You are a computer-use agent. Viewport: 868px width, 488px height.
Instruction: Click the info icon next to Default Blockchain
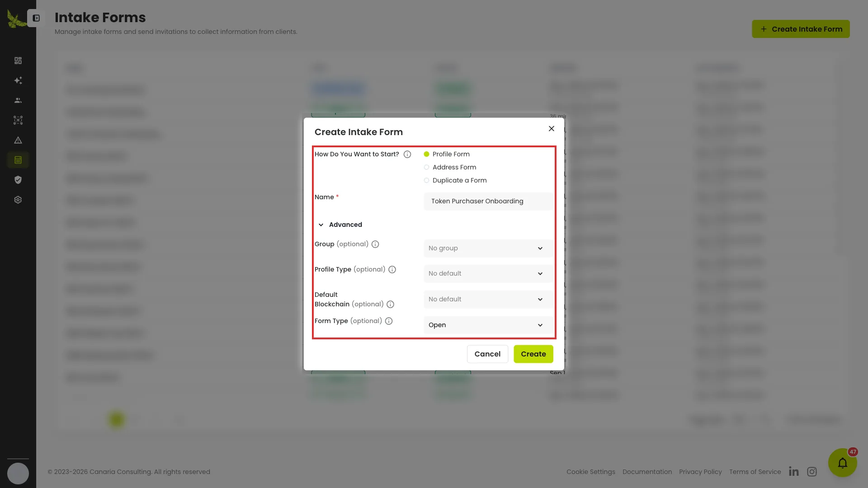(391, 305)
